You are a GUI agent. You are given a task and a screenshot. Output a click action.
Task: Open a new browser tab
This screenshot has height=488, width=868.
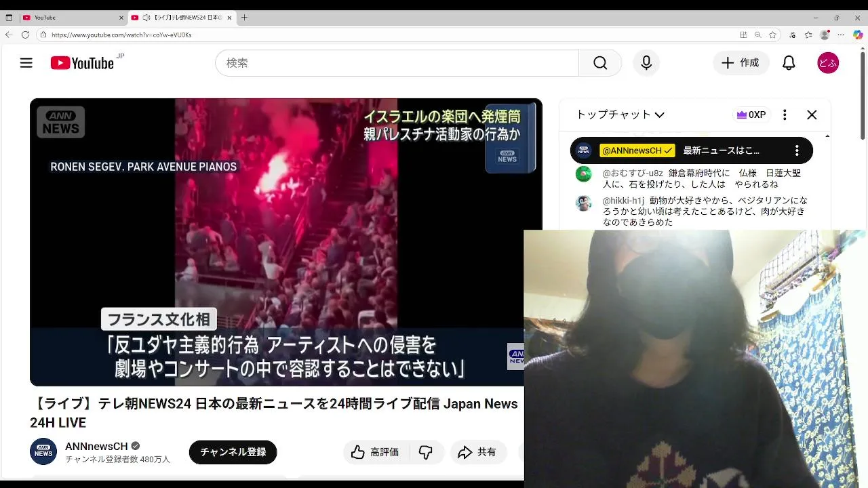tap(245, 18)
